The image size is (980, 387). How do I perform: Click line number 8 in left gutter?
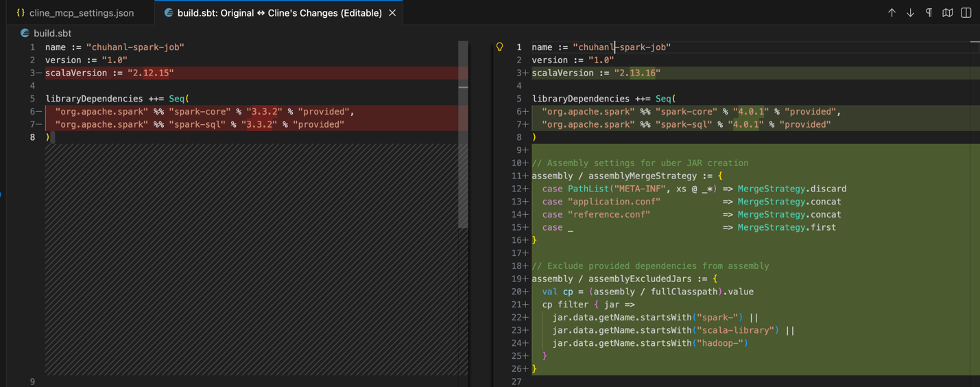click(32, 137)
